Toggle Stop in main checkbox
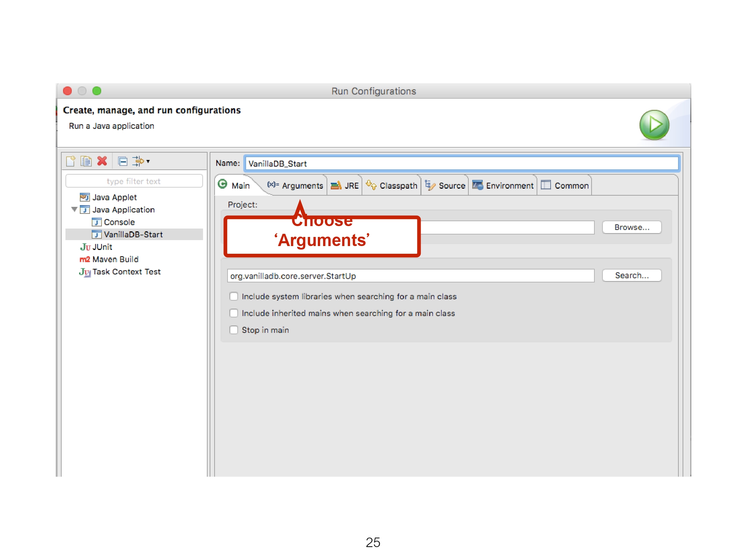Viewport: 747px width, 560px height. pos(234,330)
